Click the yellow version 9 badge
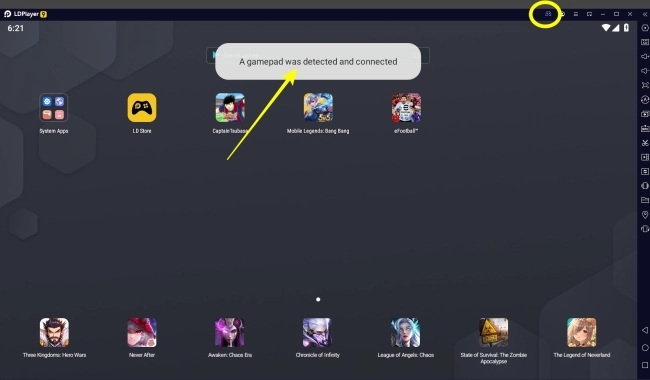This screenshot has width=650, height=380. [x=44, y=14]
